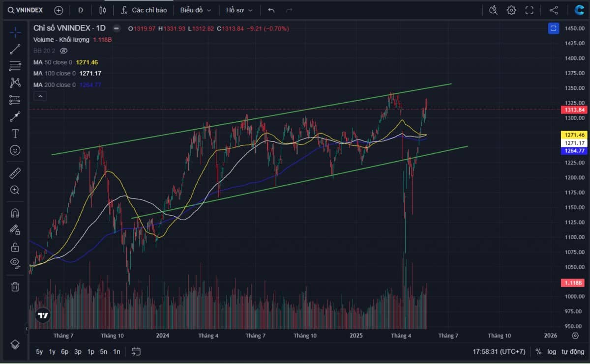
Task: Click the yellow MA50 price label 1271.46
Action: [574, 135]
